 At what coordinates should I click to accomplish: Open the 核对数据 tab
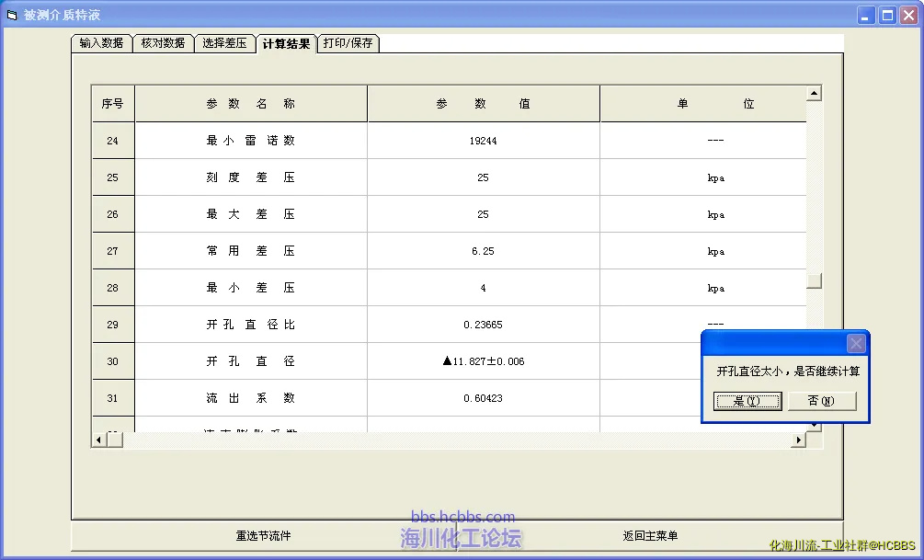(163, 43)
